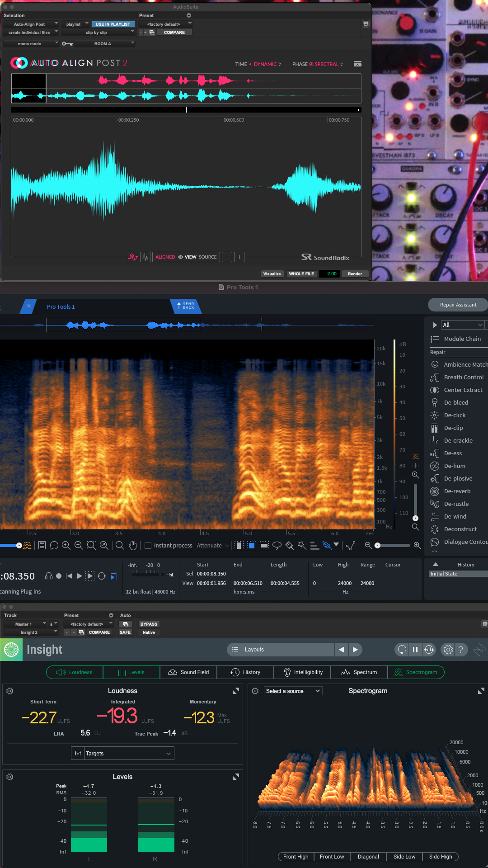
Task: Adjust the spectrogram/waveform blend slider
Action: (x=19, y=546)
